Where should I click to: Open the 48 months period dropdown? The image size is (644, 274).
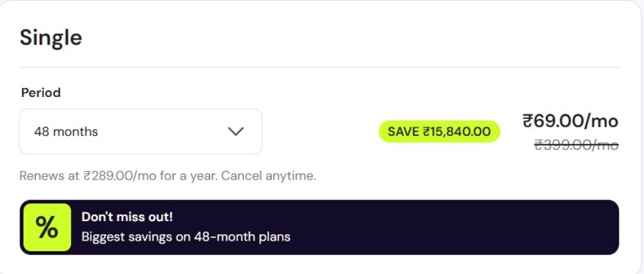[140, 132]
